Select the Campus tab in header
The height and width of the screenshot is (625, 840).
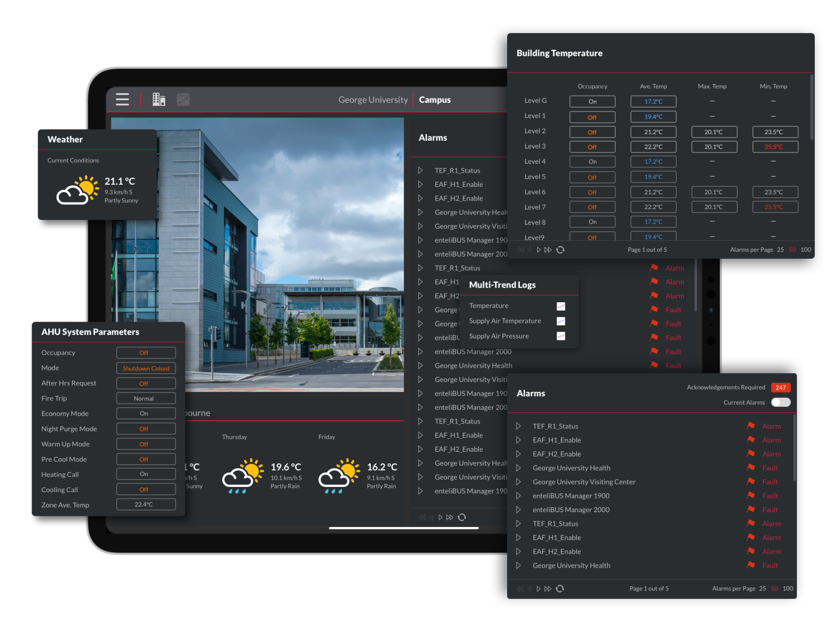pos(434,100)
